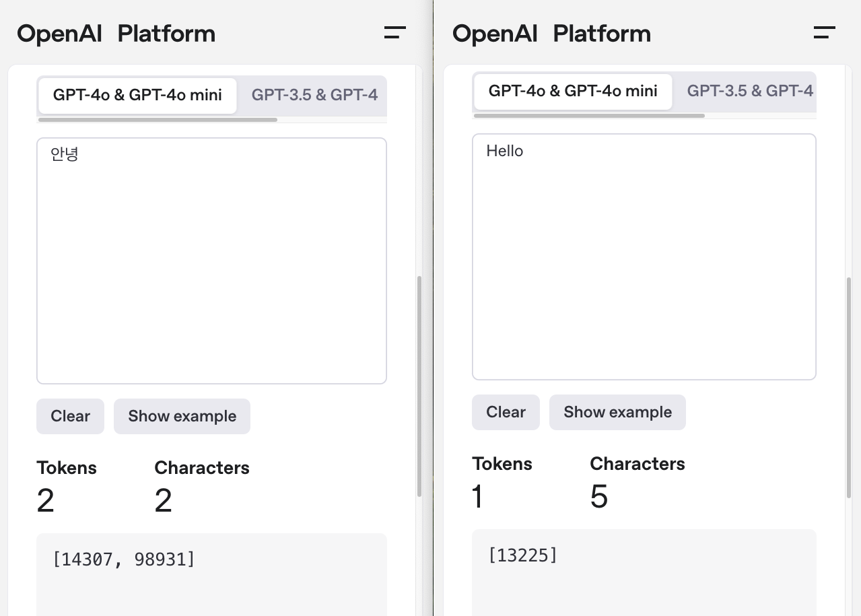
Task: Click the token ID [13225]
Action: click(523, 555)
